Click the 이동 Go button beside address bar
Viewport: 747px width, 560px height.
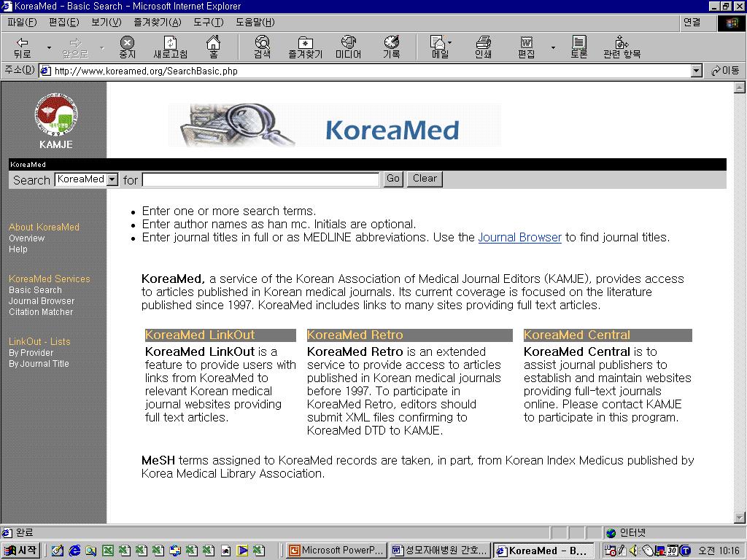(x=724, y=71)
